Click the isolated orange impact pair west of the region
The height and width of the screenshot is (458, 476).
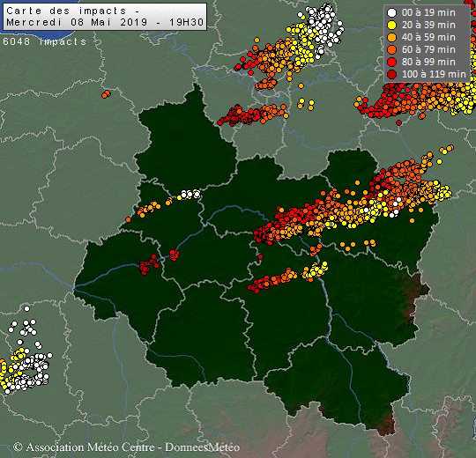click(106, 94)
